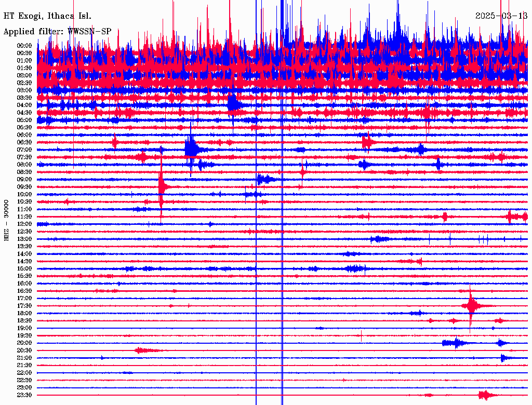
Task: Click the blue event on the 04:00 trace
Action: 233,105
